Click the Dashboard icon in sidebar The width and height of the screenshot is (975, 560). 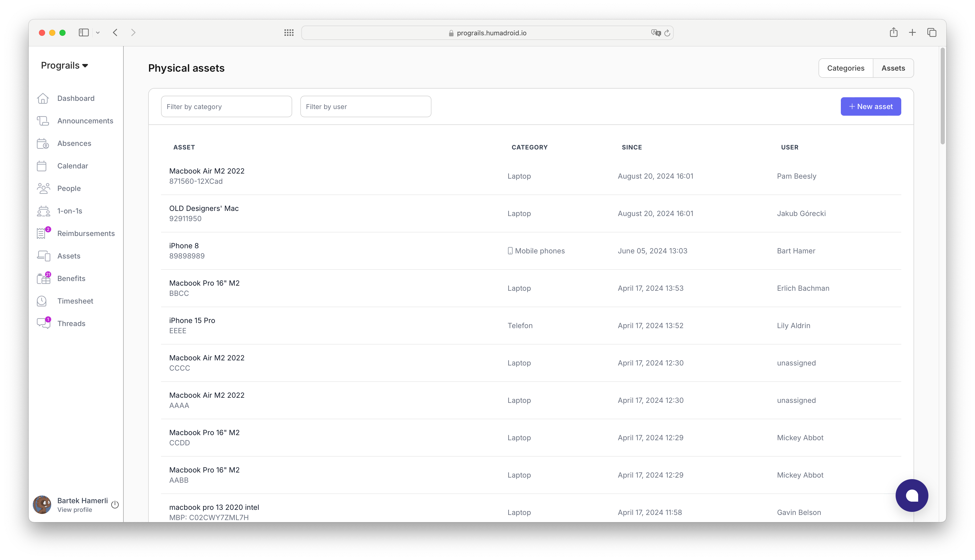(x=44, y=98)
